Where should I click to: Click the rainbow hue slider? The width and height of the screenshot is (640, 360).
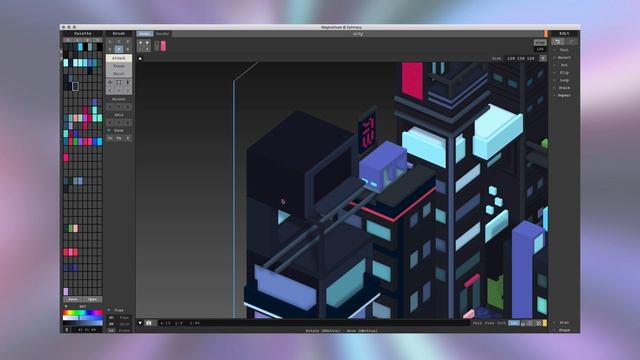click(x=82, y=313)
